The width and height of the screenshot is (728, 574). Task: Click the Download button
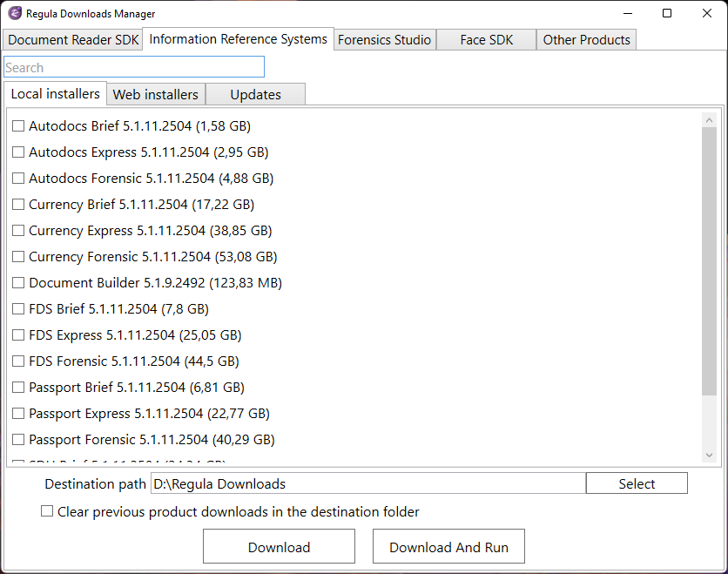[279, 547]
